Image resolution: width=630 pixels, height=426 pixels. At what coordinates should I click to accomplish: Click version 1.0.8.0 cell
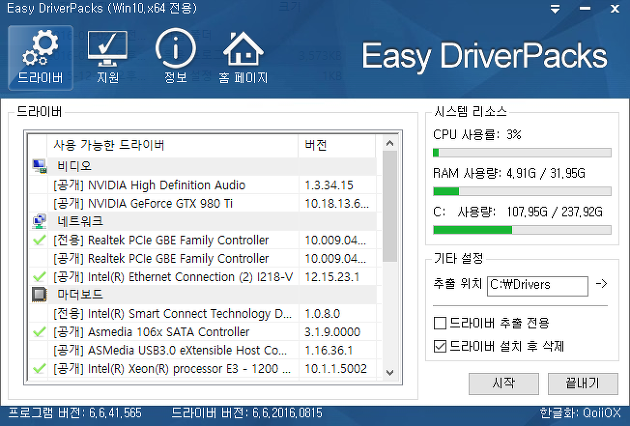click(x=322, y=314)
